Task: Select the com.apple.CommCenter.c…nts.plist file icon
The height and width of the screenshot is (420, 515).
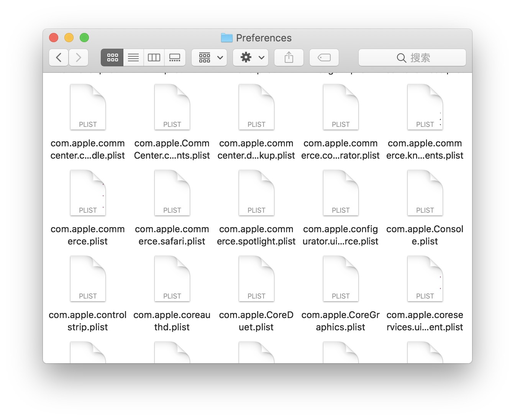Action: coord(172,107)
